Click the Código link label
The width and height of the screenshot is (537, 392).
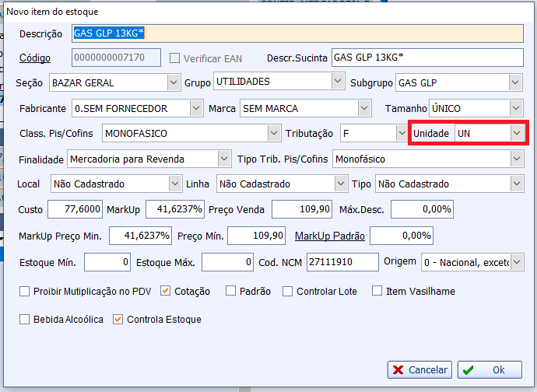coord(34,58)
